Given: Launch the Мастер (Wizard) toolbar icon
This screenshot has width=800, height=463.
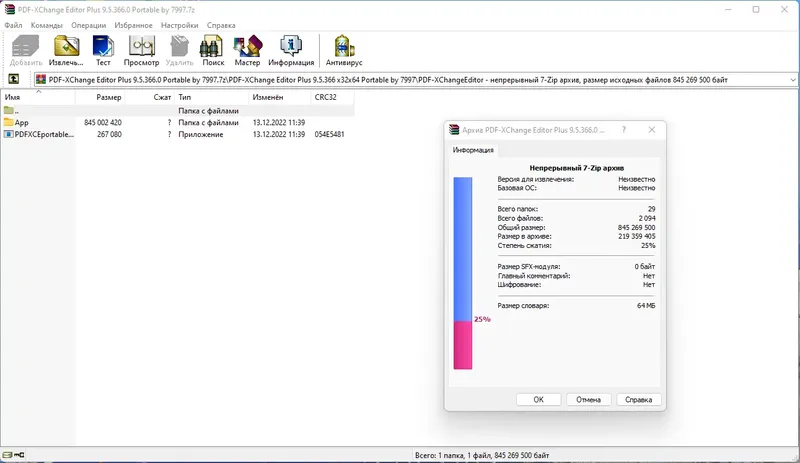Looking at the screenshot, I should coord(247,46).
